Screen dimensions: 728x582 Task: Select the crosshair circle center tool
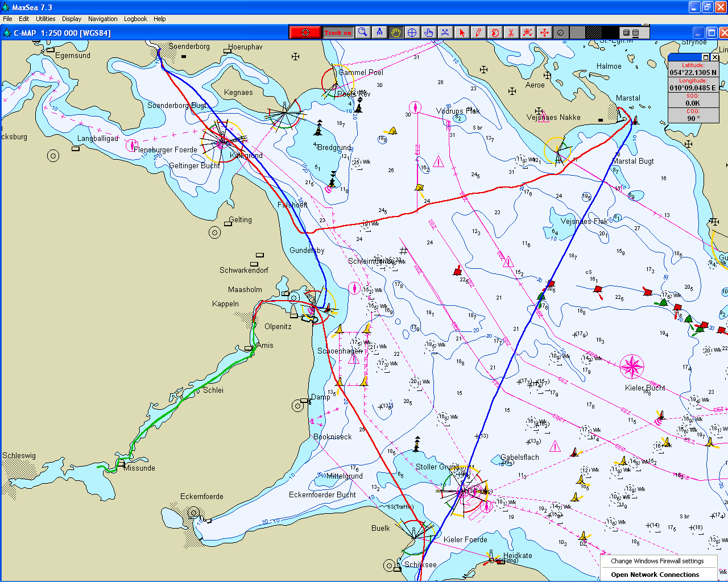coord(412,32)
